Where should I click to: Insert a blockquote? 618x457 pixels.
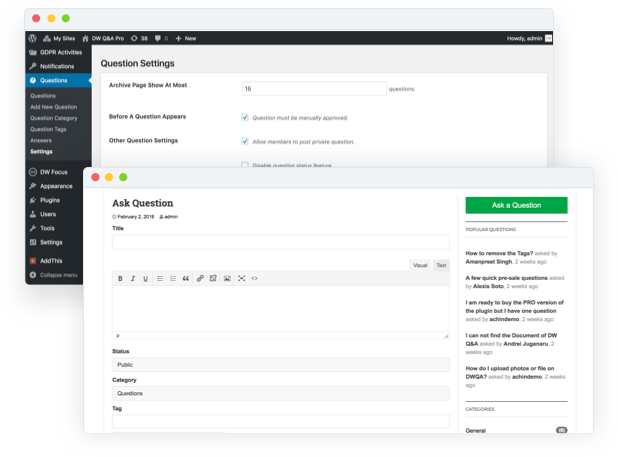186,279
